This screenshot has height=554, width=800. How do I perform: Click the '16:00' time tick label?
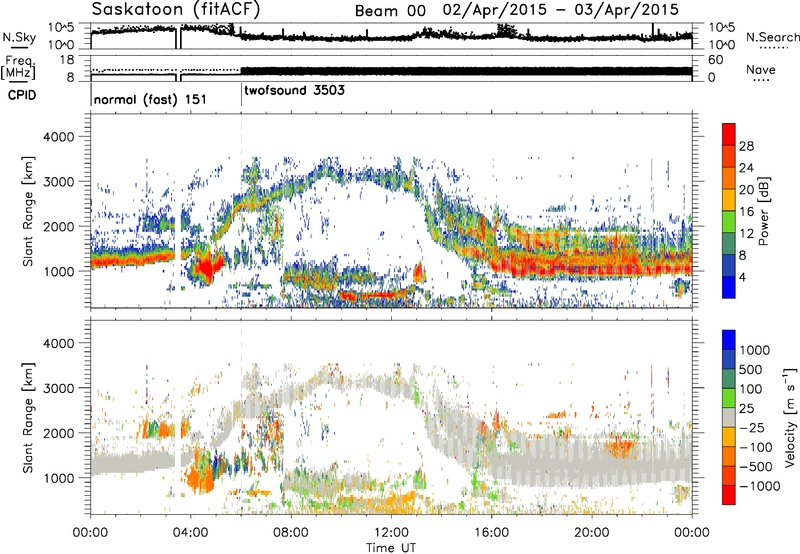pyautogui.click(x=491, y=533)
